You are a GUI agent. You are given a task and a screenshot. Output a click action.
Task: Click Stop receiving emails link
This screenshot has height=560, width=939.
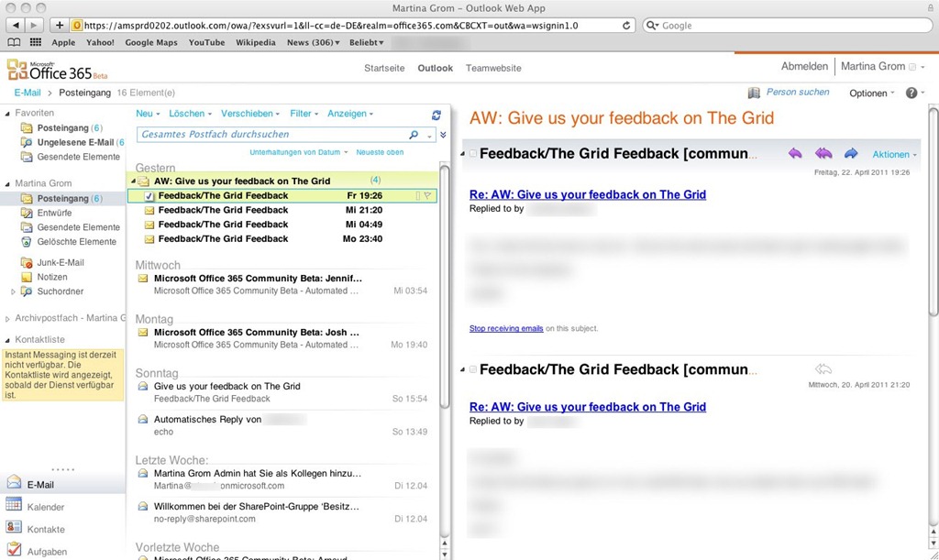click(506, 328)
